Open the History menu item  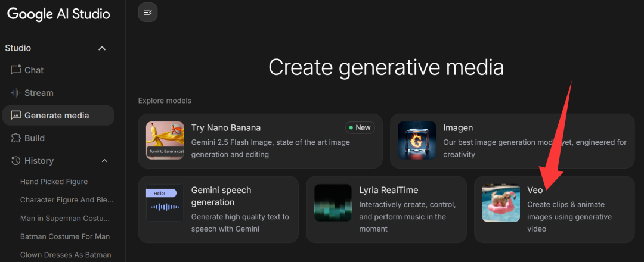(58, 161)
